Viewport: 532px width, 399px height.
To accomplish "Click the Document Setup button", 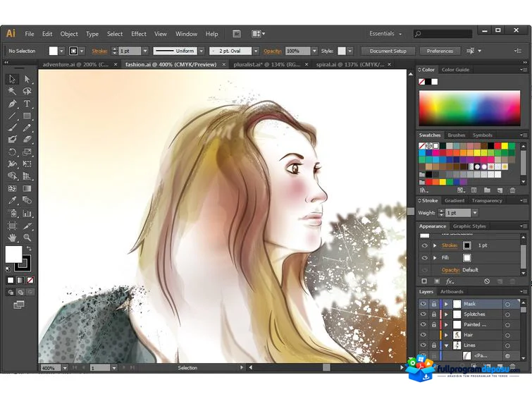I will pos(388,51).
